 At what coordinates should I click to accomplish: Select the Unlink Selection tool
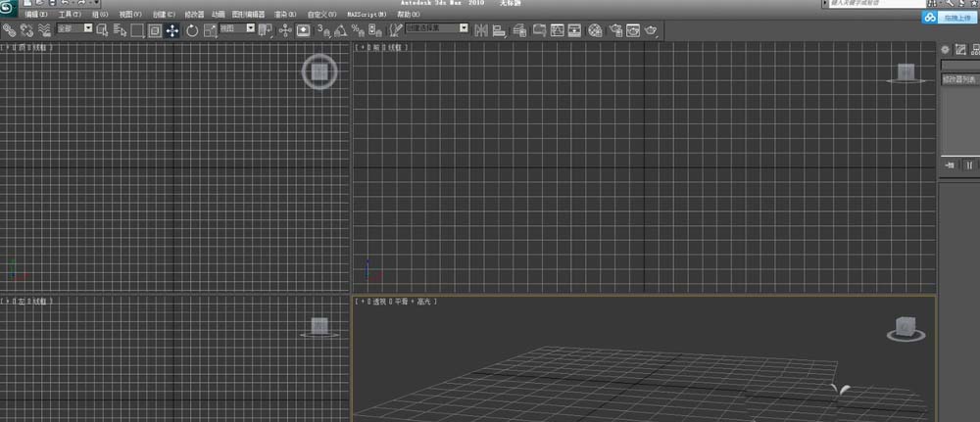point(26,30)
